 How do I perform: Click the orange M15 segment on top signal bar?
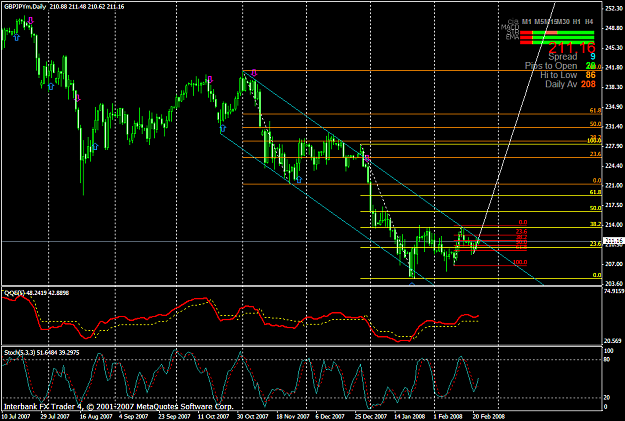click(x=551, y=33)
